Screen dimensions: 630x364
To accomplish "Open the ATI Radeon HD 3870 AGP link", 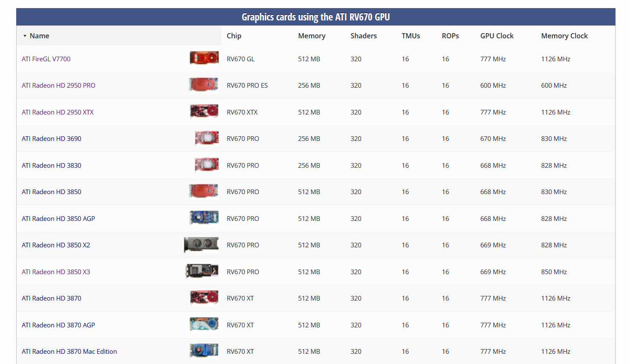I will coord(58,325).
